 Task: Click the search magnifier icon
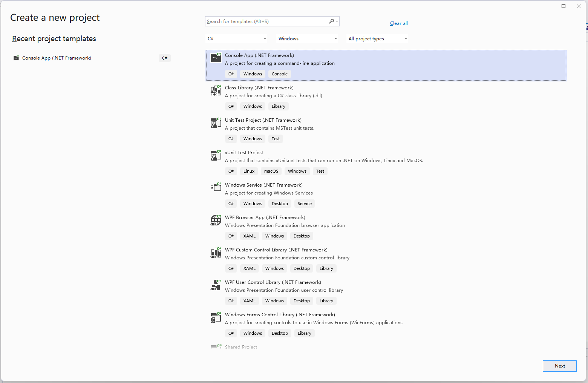coord(332,21)
